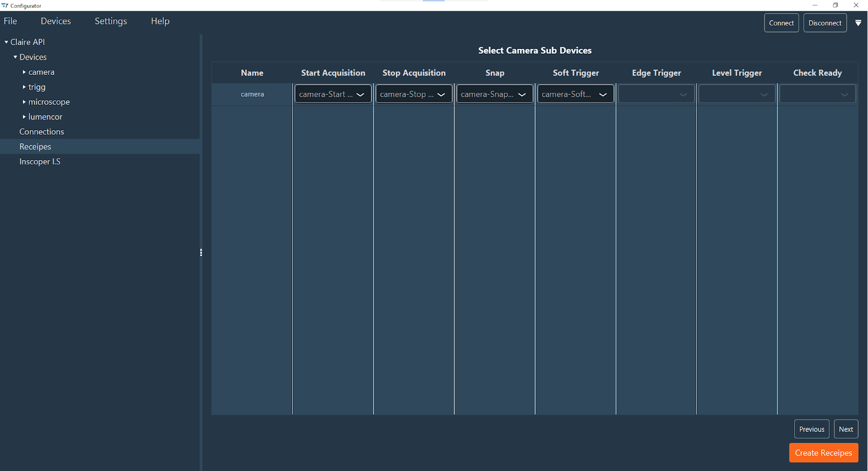Expand the trigg device node
Image resolution: width=868 pixels, height=471 pixels.
tap(24, 87)
